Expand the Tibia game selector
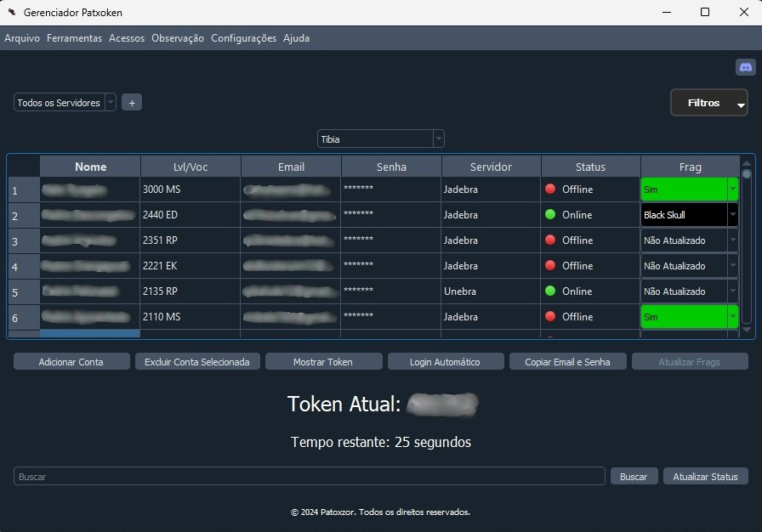 point(380,139)
